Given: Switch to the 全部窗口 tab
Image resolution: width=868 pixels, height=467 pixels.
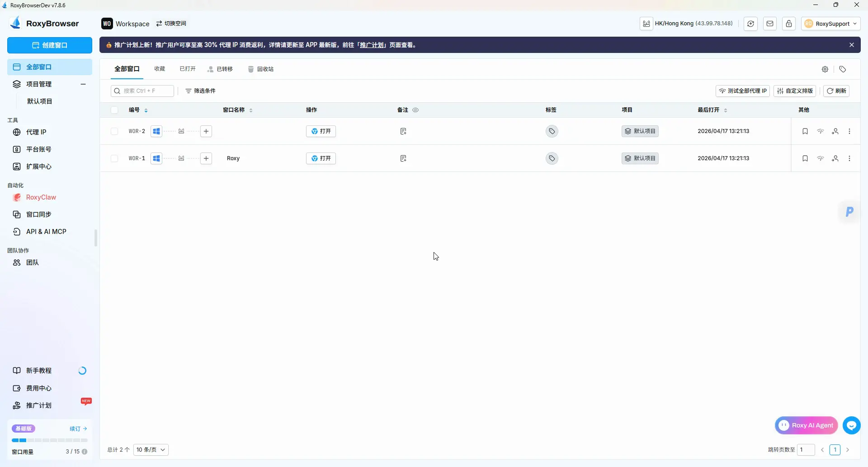Looking at the screenshot, I should click(x=127, y=69).
